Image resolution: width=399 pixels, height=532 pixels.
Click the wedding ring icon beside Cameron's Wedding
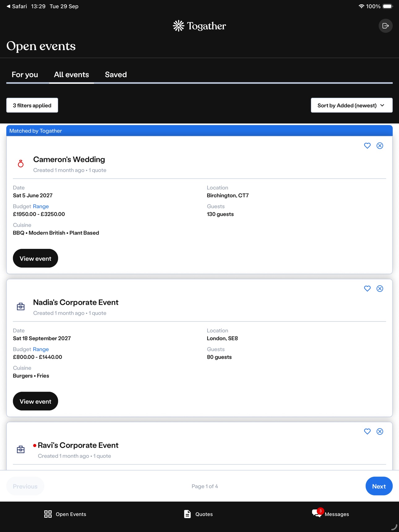[x=21, y=164]
